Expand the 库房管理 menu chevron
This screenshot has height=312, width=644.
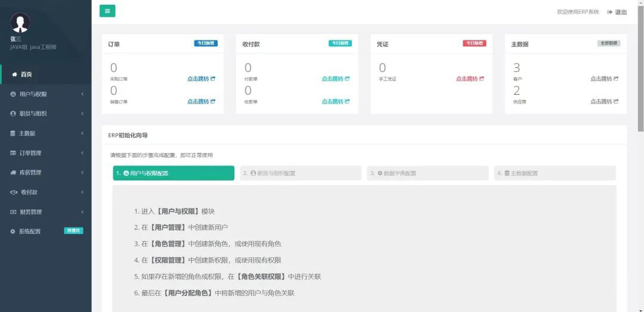82,173
